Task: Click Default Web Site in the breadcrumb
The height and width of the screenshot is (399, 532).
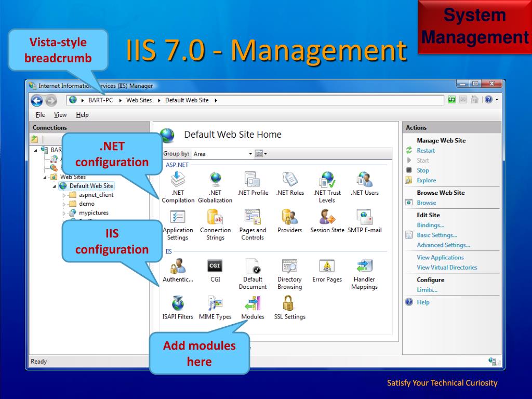Action: 187,100
